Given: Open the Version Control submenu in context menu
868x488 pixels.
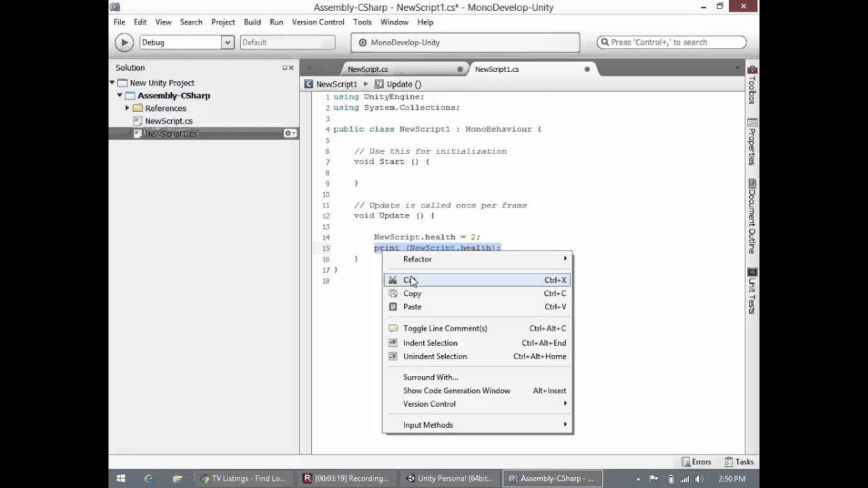Looking at the screenshot, I should [478, 404].
